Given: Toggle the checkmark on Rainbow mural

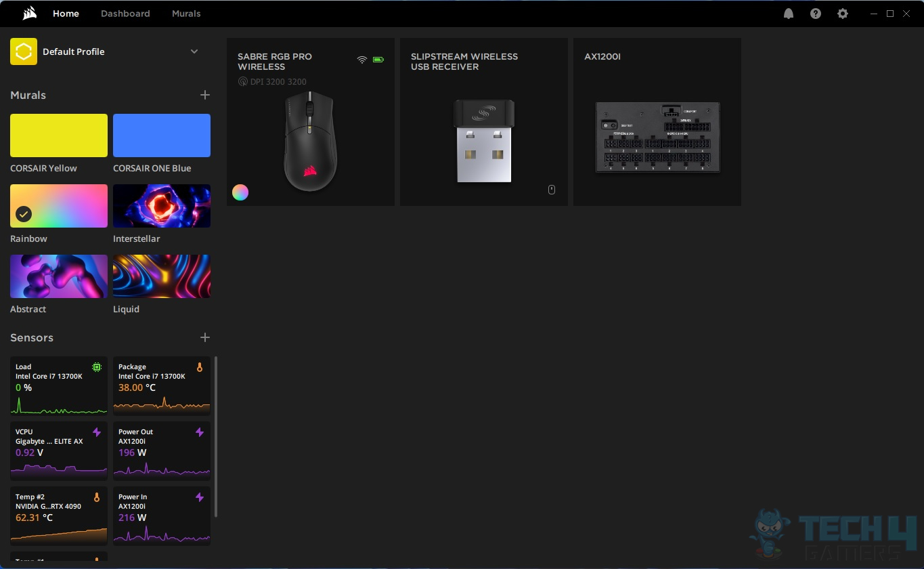Looking at the screenshot, I should pos(24,214).
